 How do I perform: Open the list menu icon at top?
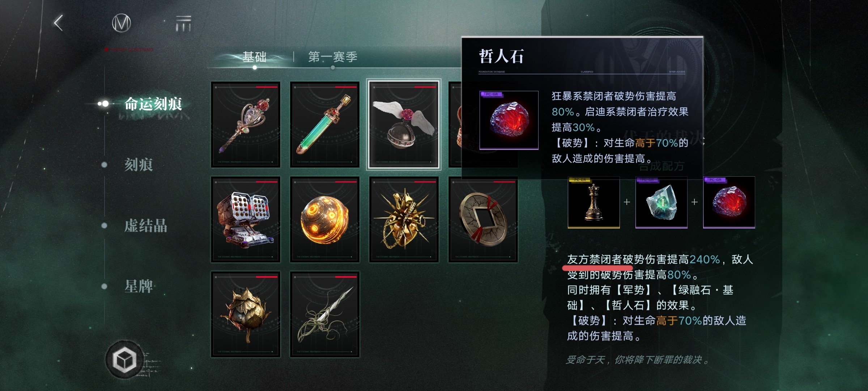point(183,24)
